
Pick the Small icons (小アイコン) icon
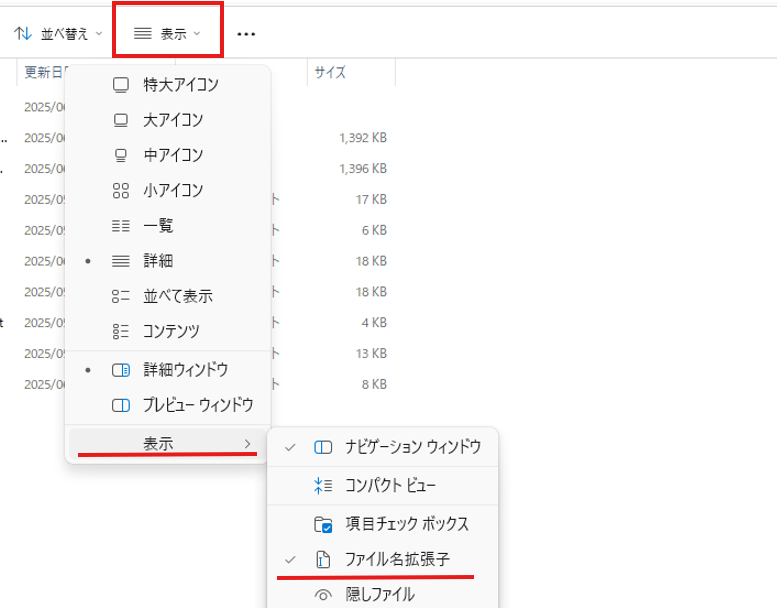[x=121, y=190]
